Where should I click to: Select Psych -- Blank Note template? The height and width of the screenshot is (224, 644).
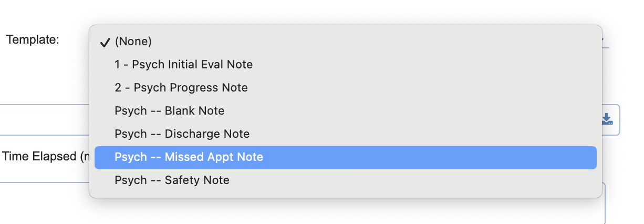coord(346,111)
